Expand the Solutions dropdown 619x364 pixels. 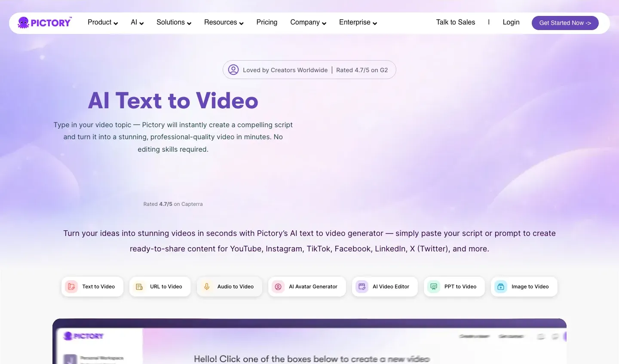174,22
